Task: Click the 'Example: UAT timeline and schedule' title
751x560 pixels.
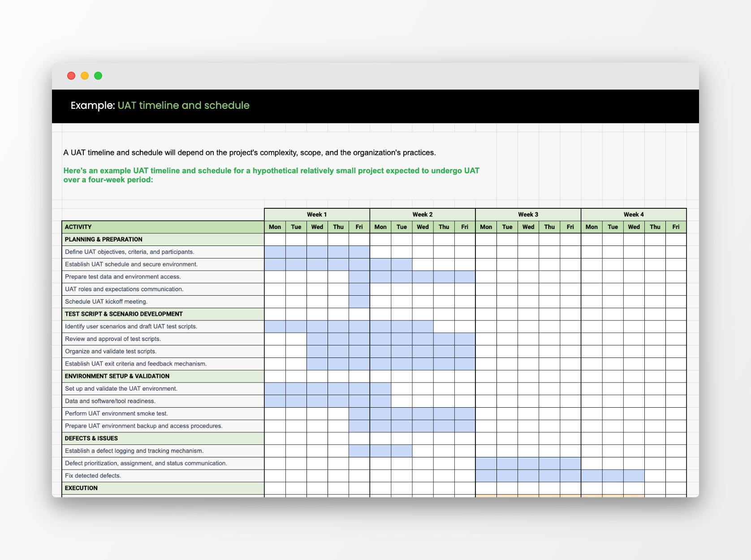Action: pyautogui.click(x=160, y=106)
